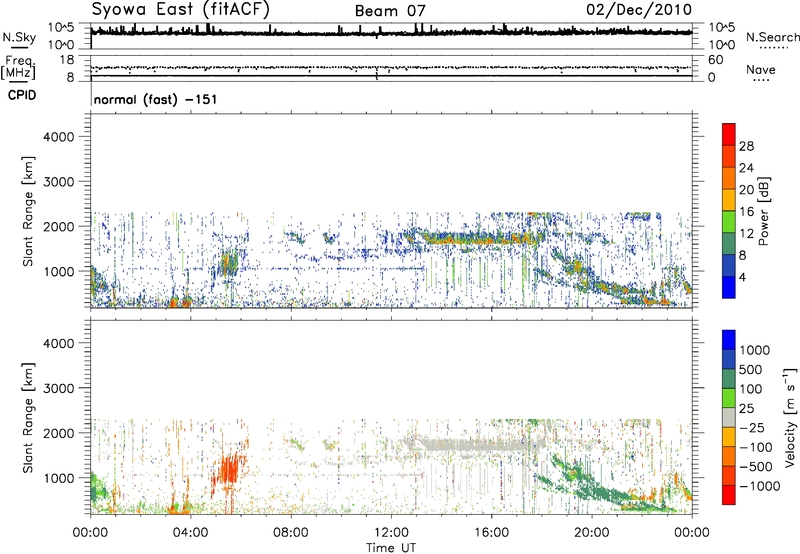Click the "N.Search" legend label
Viewport: 800px width, 554px height.
773,37
